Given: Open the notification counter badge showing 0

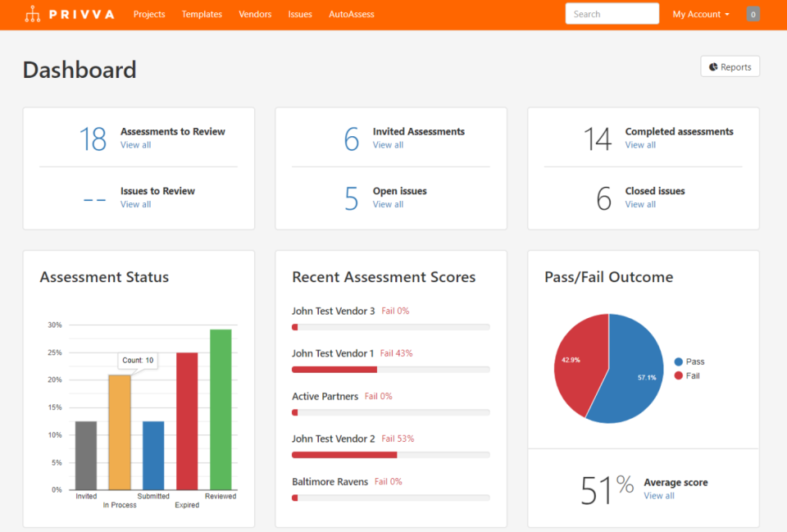Looking at the screenshot, I should pyautogui.click(x=753, y=13).
